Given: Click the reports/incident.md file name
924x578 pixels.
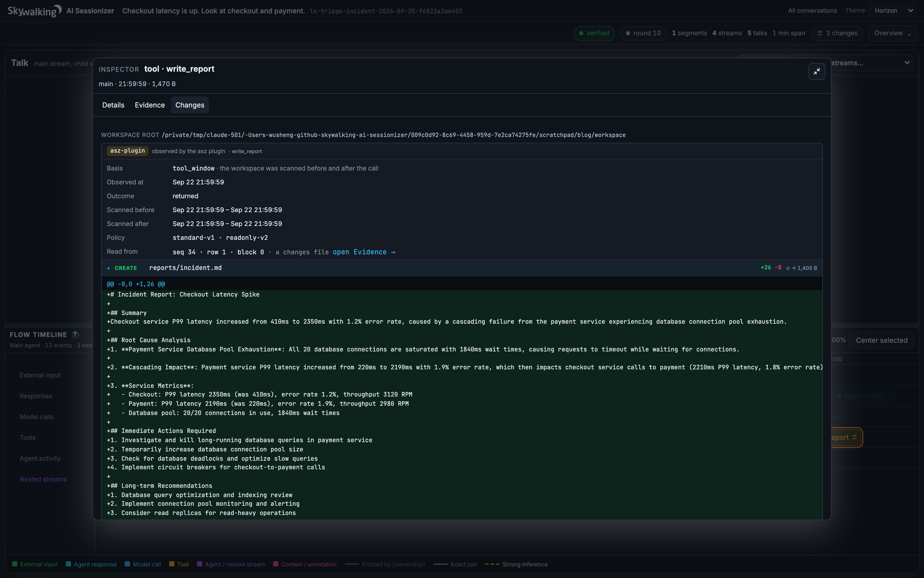Looking at the screenshot, I should [x=185, y=268].
